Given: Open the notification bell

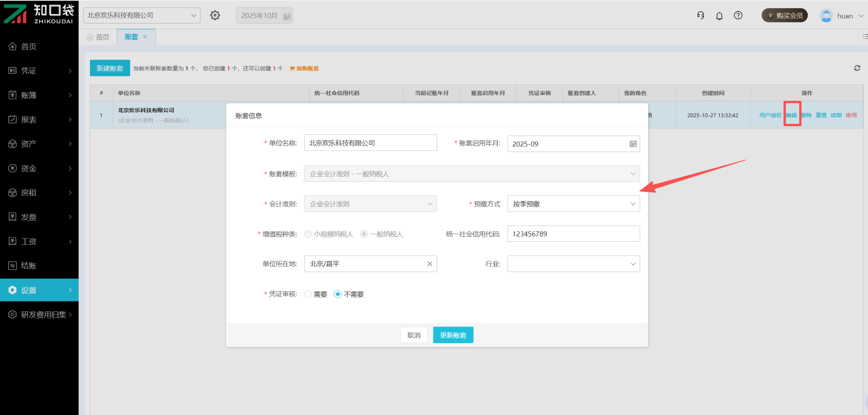Looking at the screenshot, I should pos(719,16).
